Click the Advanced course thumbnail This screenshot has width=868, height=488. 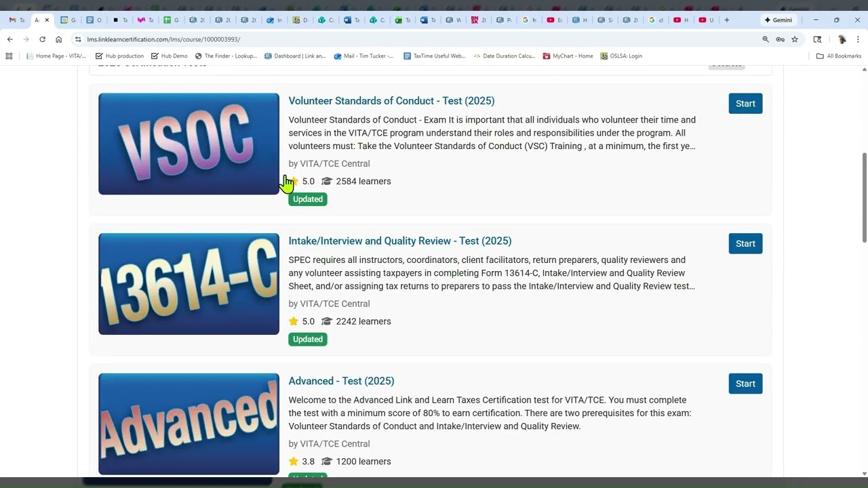coord(189,424)
